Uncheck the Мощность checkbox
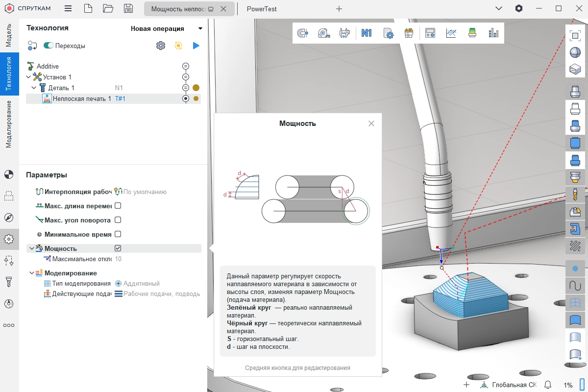 (118, 248)
